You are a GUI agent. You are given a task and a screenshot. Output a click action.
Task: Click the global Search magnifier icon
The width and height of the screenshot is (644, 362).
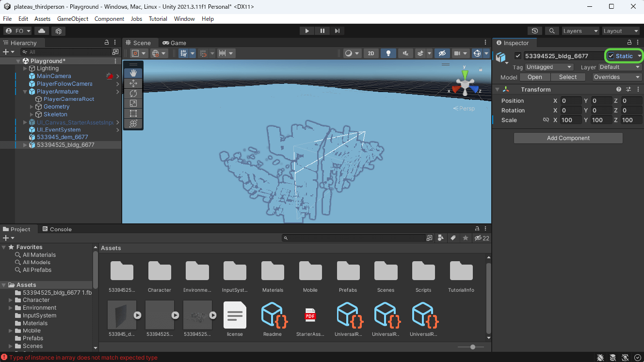(551, 31)
